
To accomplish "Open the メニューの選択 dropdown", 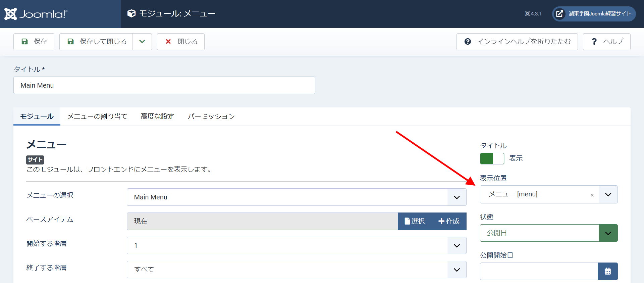I will pos(297,197).
